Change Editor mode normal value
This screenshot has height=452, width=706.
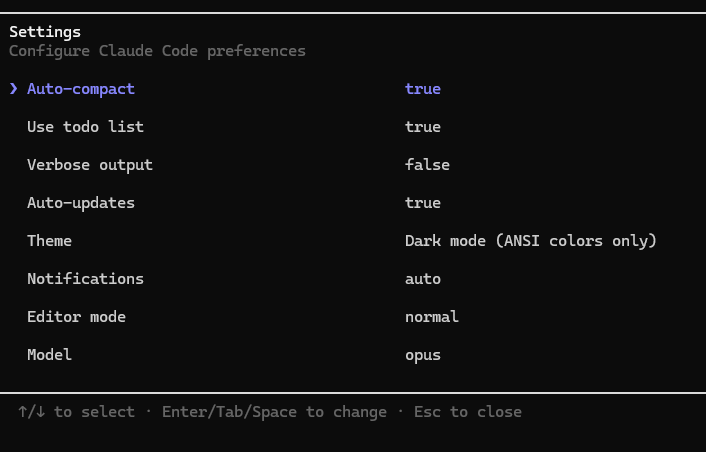tap(432, 316)
